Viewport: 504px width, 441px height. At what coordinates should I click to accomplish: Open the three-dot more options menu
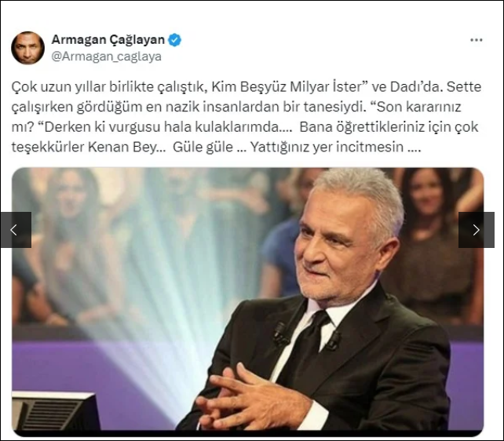coord(476,40)
